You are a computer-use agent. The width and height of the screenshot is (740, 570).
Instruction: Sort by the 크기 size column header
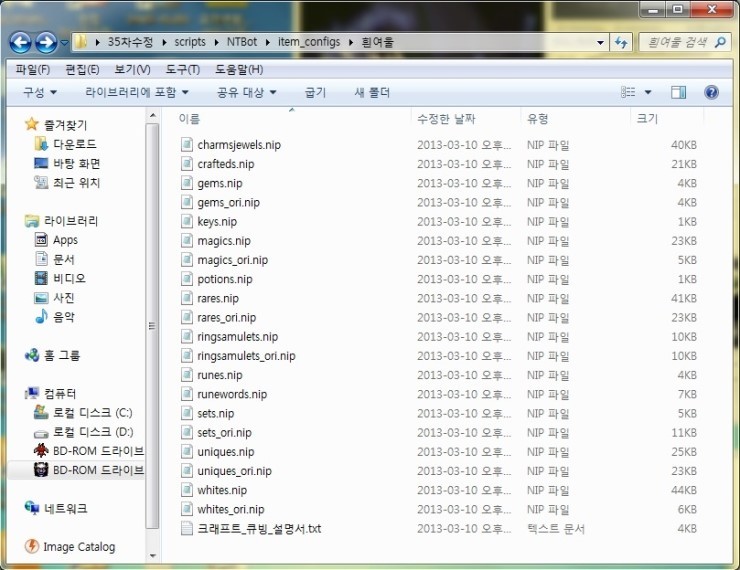click(x=647, y=119)
